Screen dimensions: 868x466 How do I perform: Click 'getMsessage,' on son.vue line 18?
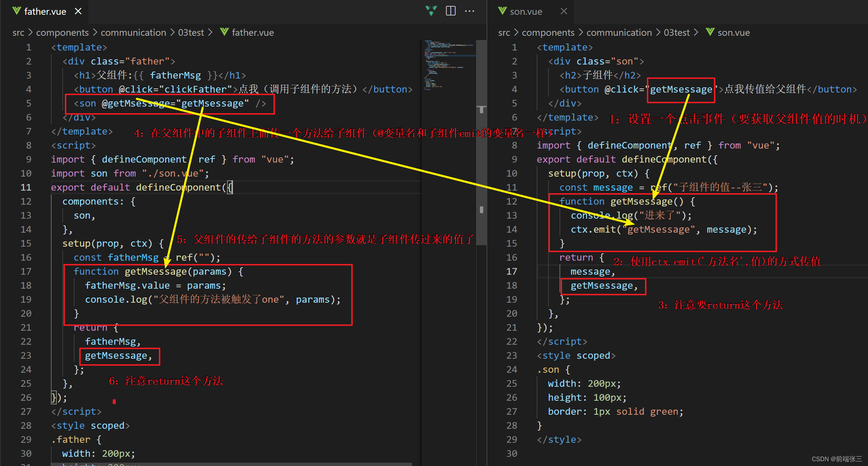click(604, 285)
